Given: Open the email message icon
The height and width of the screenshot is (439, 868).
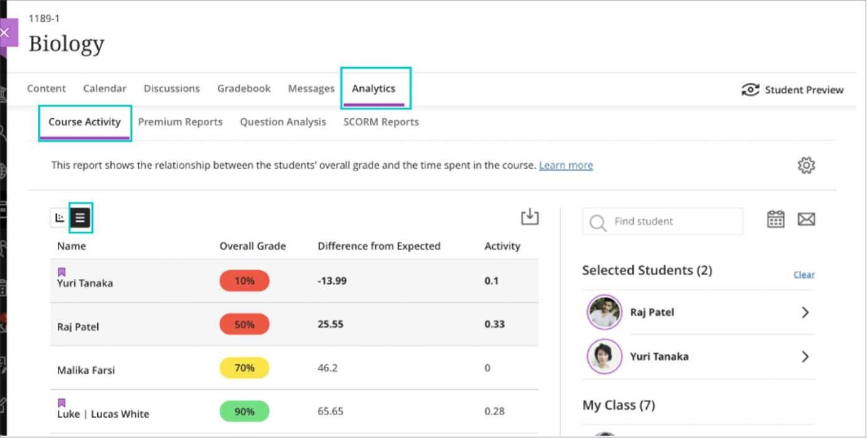Looking at the screenshot, I should point(807,219).
